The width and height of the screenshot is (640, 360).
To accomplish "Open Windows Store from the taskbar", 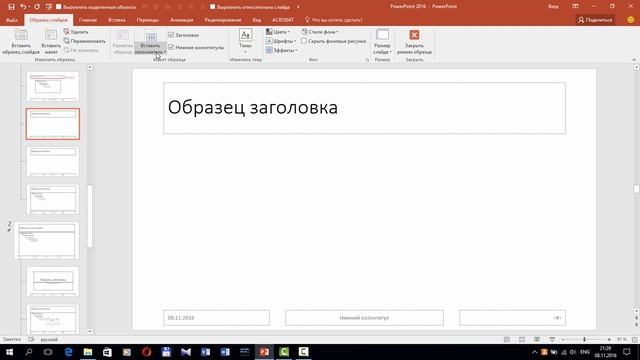I will 107,352.
